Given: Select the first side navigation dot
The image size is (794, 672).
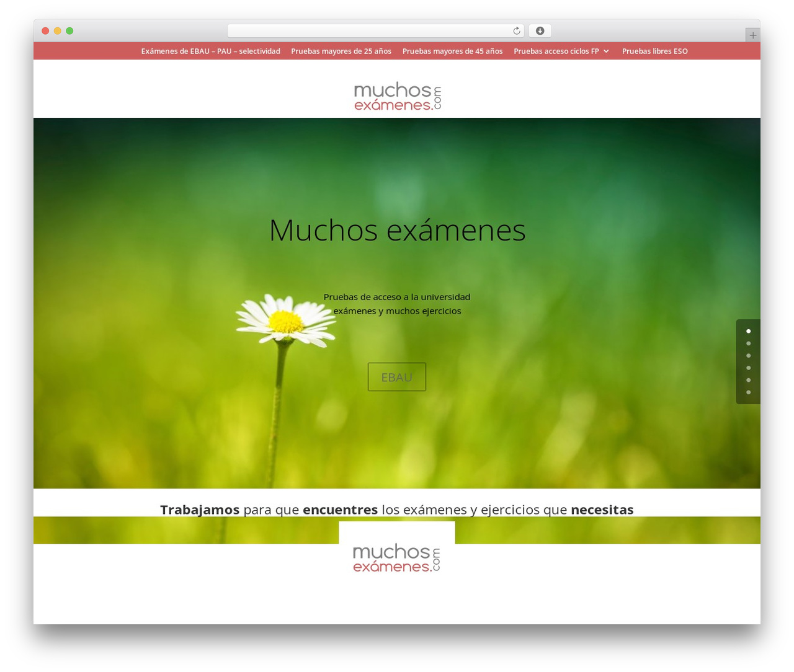Looking at the screenshot, I should pos(749,331).
